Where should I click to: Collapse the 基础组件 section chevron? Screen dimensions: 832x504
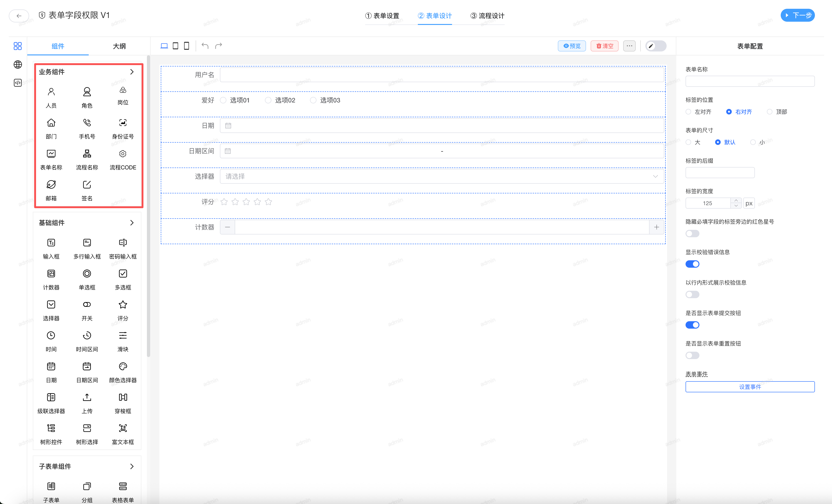coord(132,223)
